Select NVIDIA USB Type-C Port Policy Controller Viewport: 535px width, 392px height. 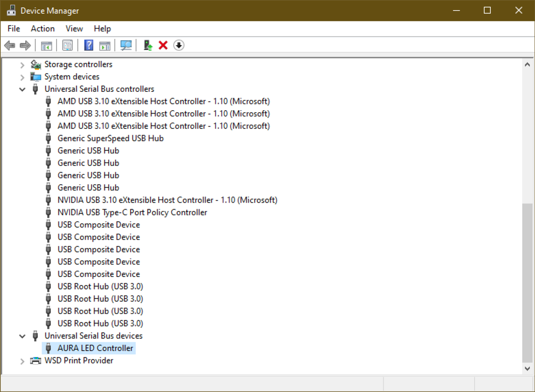(132, 212)
